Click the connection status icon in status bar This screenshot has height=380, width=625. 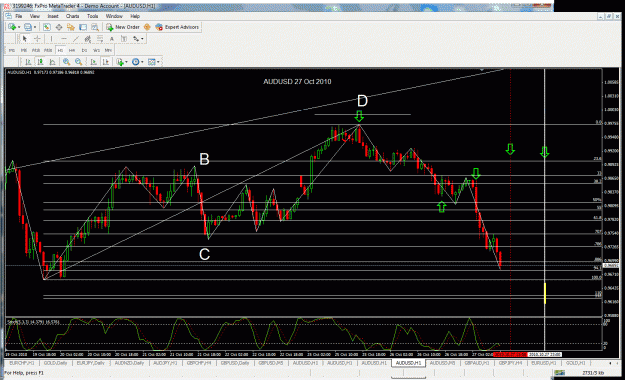[560, 373]
